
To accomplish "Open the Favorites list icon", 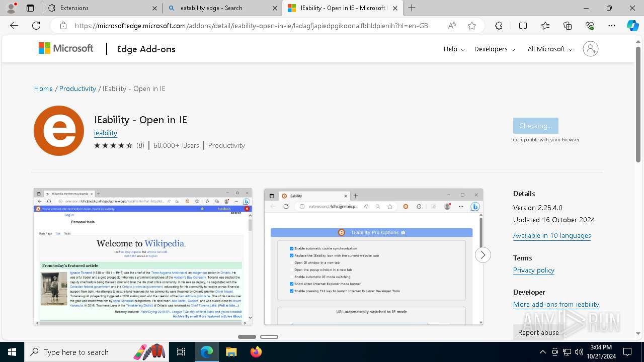I will click(545, 26).
